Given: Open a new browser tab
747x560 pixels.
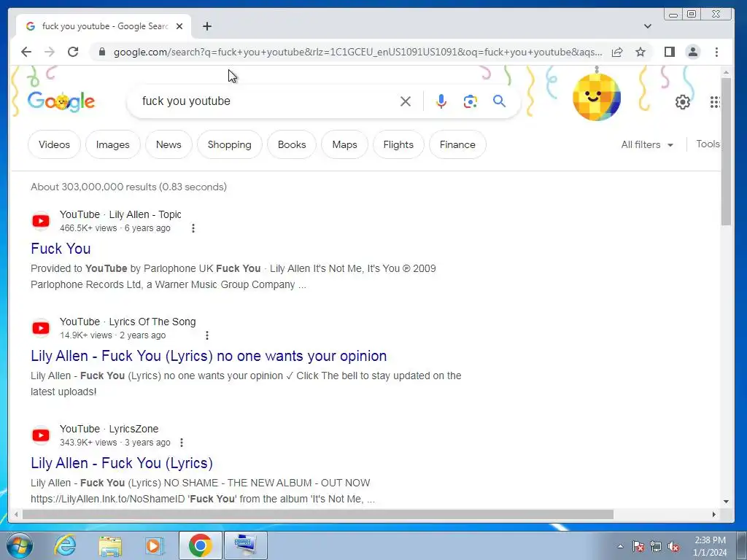Looking at the screenshot, I should click(x=206, y=26).
